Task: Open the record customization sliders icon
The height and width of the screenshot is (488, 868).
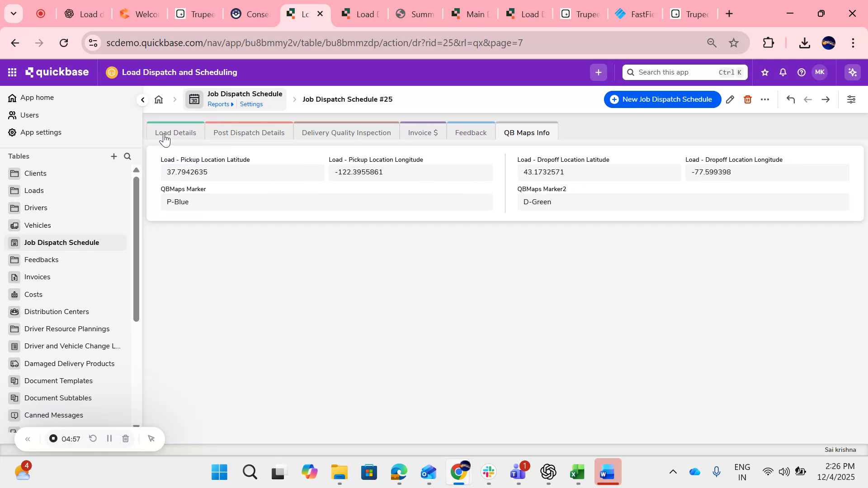Action: pos(852,99)
